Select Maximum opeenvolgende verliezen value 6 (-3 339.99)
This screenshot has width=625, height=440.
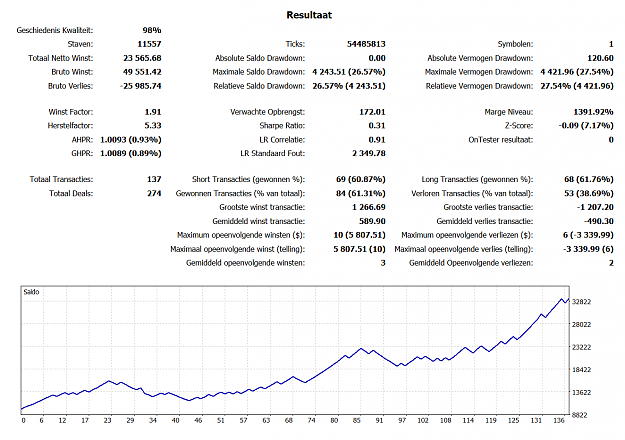tap(588, 235)
